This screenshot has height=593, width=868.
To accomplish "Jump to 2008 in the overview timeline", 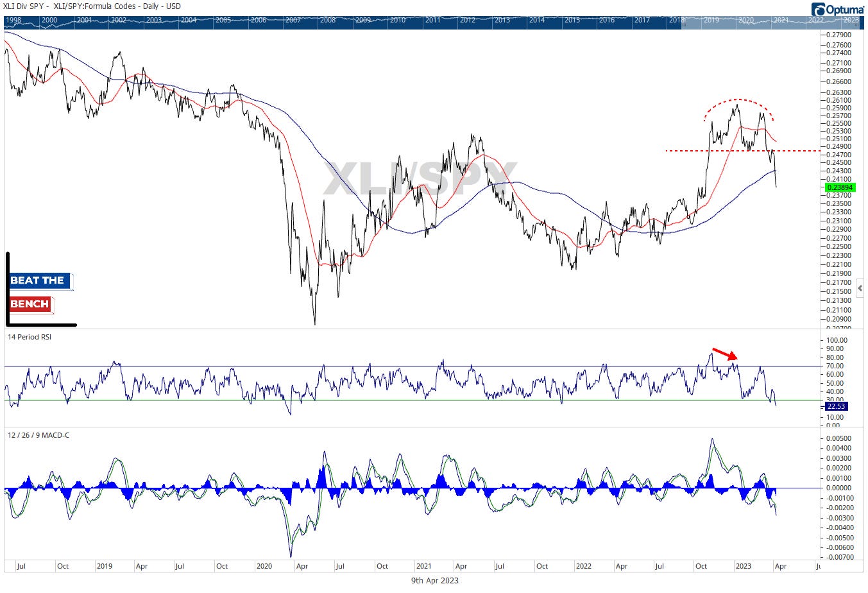I will [x=328, y=20].
